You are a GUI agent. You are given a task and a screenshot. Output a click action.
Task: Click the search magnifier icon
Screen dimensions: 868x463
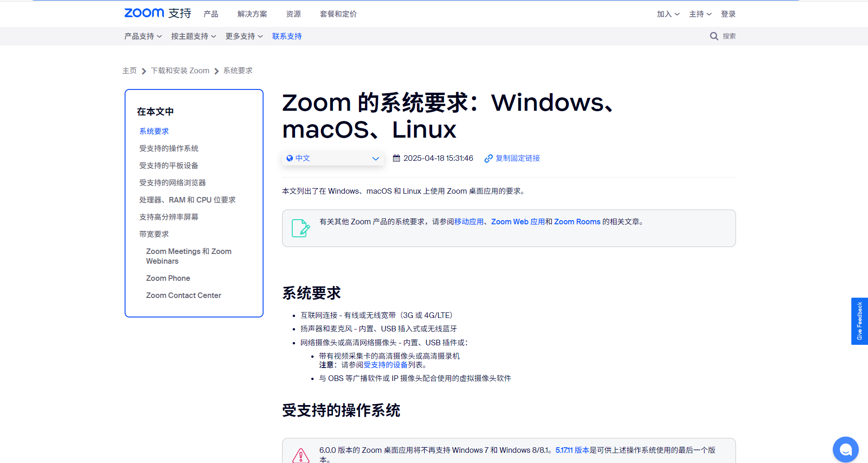pyautogui.click(x=714, y=36)
